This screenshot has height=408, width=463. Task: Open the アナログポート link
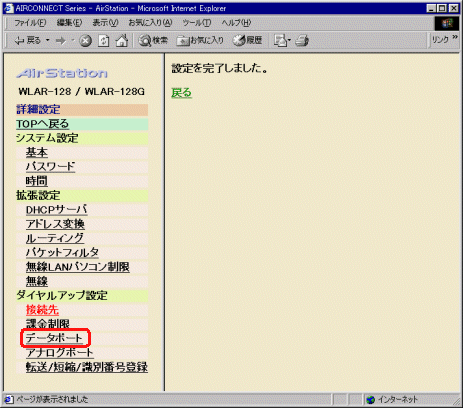click(60, 352)
